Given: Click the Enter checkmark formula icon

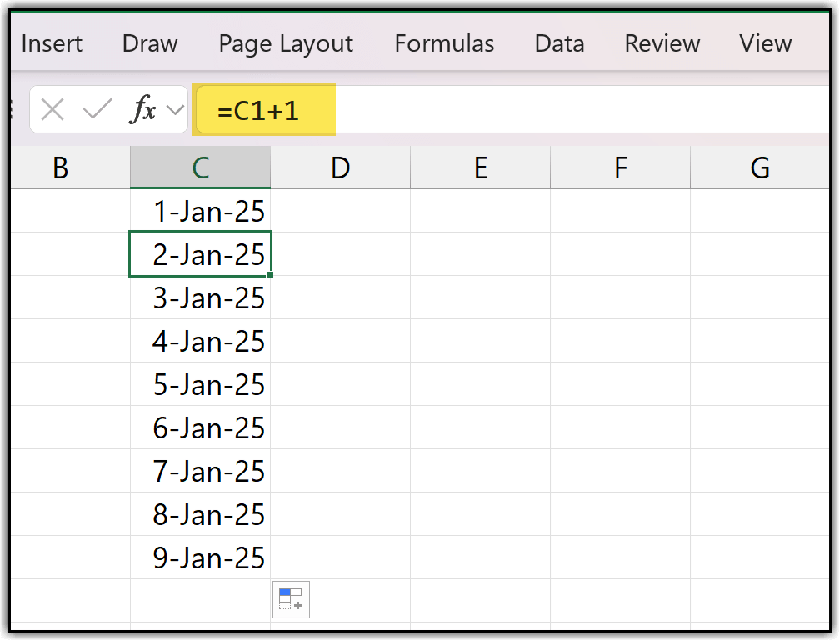Looking at the screenshot, I should [x=97, y=109].
